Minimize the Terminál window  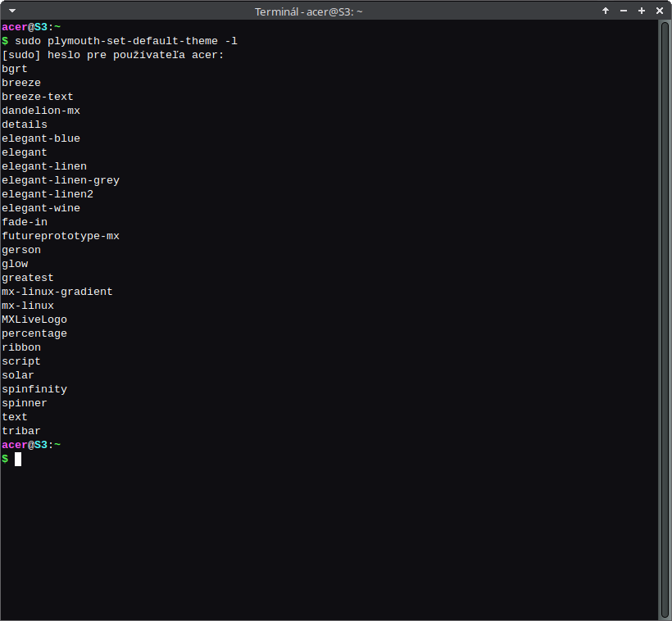pos(624,11)
